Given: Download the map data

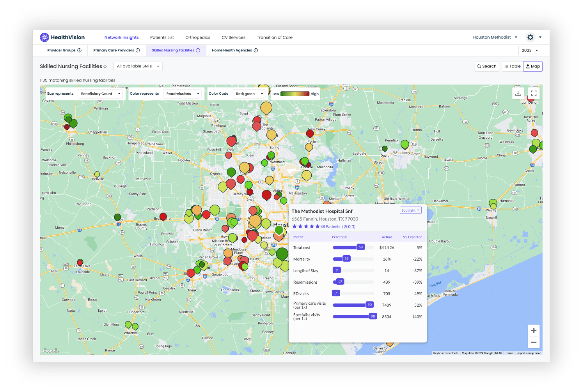Looking at the screenshot, I should pyautogui.click(x=518, y=93).
